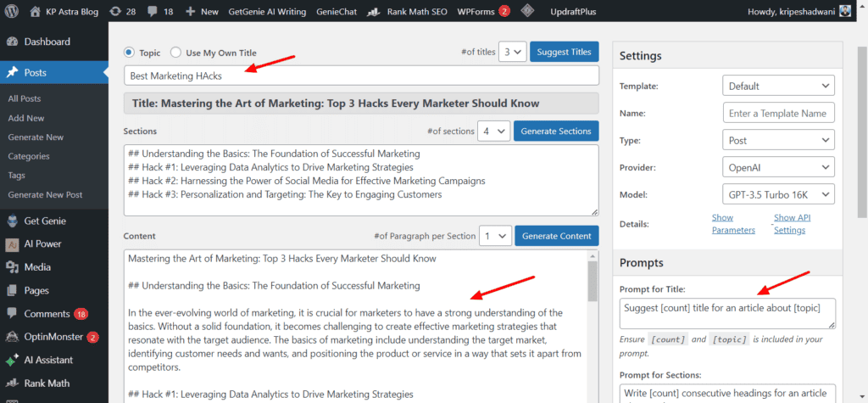
Task: Open Categories in the Posts submenu
Action: tap(28, 156)
